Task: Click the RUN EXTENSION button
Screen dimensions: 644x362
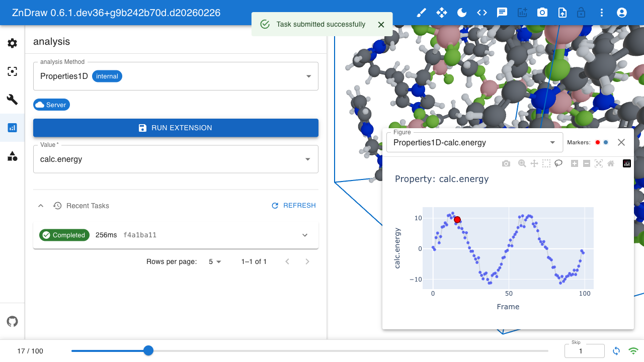Action: tap(176, 128)
